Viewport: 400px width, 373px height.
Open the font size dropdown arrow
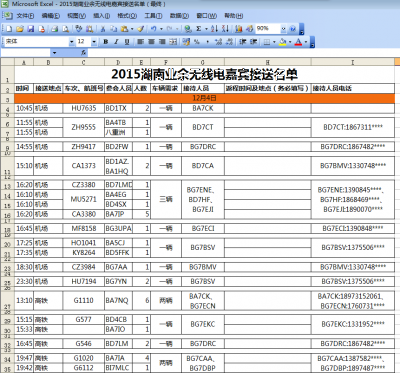[x=94, y=42]
